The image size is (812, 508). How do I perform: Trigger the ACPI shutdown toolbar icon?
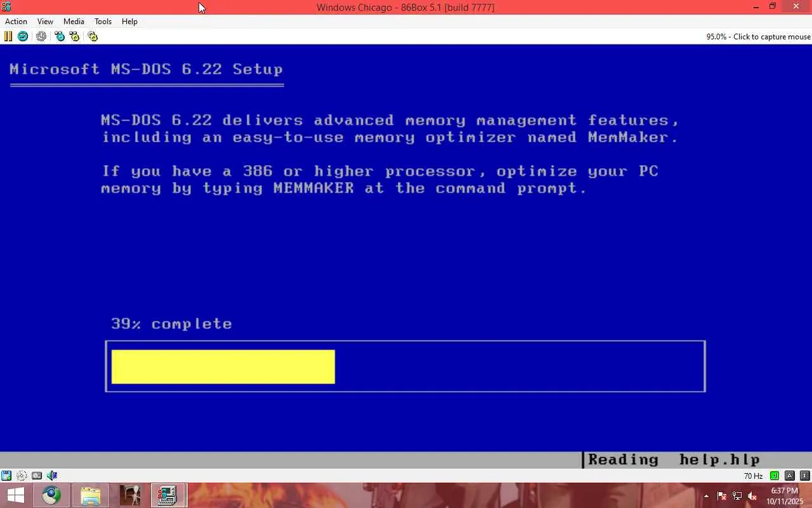pos(41,36)
